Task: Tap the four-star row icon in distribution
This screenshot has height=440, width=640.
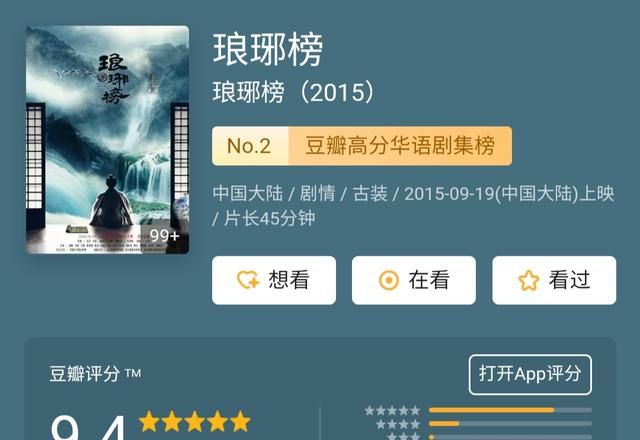Action: pyautogui.click(x=398, y=424)
